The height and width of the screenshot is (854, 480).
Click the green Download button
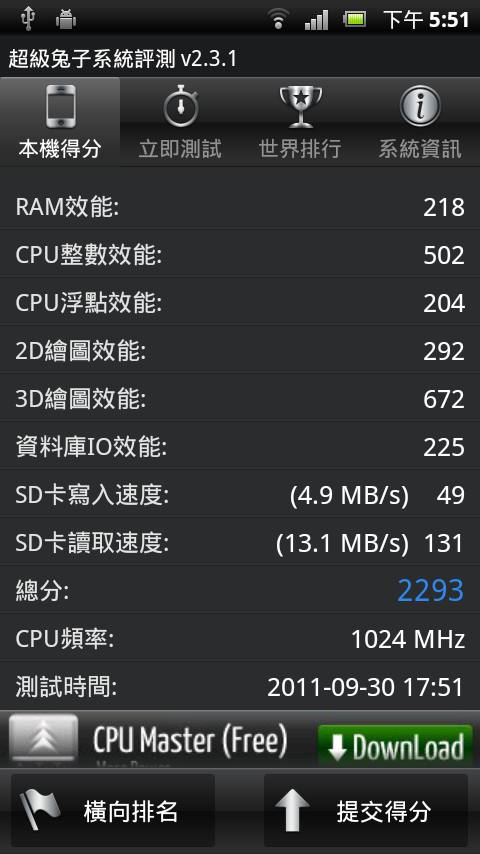[x=396, y=745]
